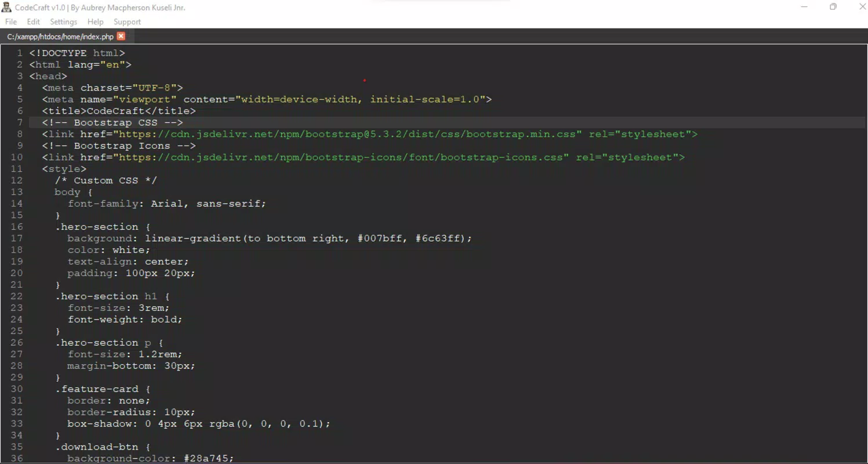Open the Support menu
Viewport: 868px width, 464px height.
127,21
